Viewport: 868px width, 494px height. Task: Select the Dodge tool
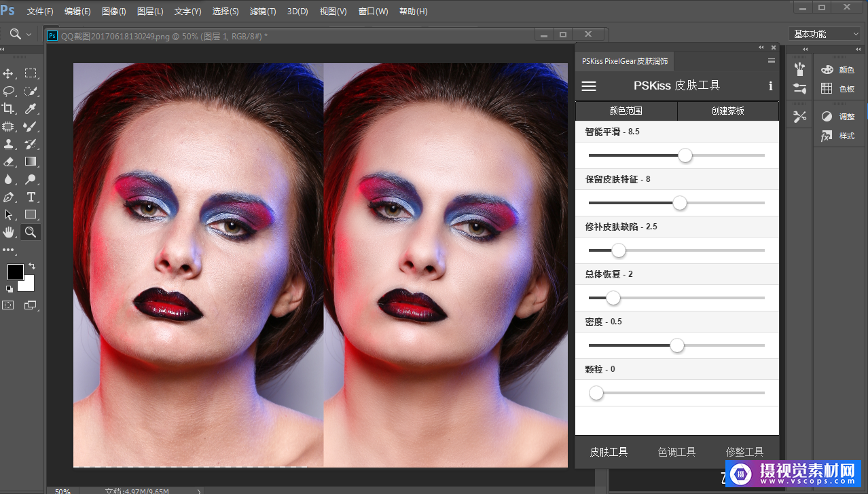(31, 179)
